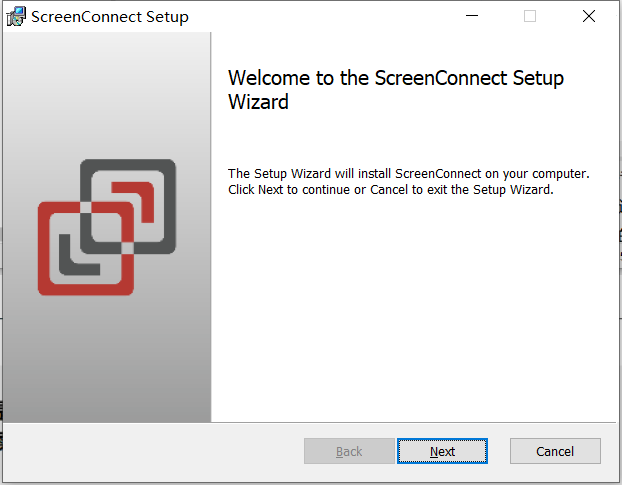Click Next to continue the setup
This screenshot has height=485, width=622.
(x=442, y=451)
